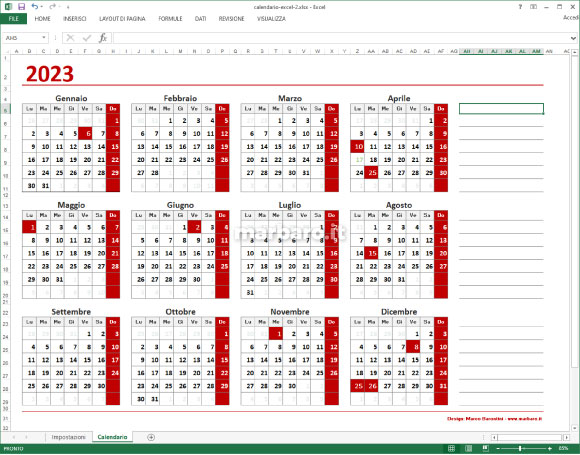The height and width of the screenshot is (455, 580).
Task: Click the design credit marbaro link
Action: (x=494, y=419)
